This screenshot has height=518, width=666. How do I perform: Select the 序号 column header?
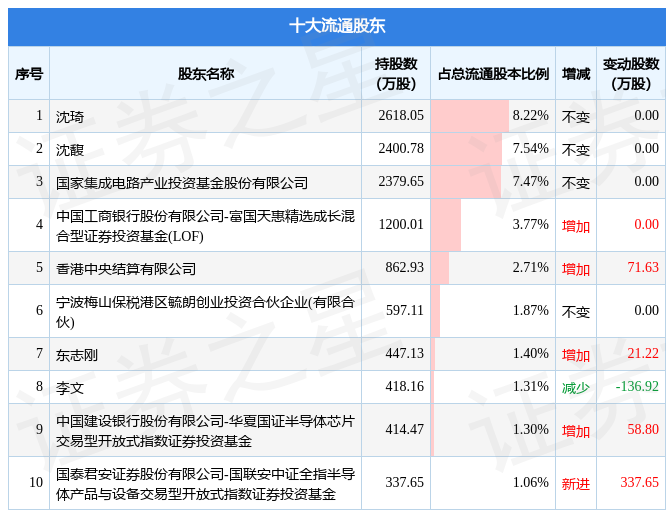29,73
